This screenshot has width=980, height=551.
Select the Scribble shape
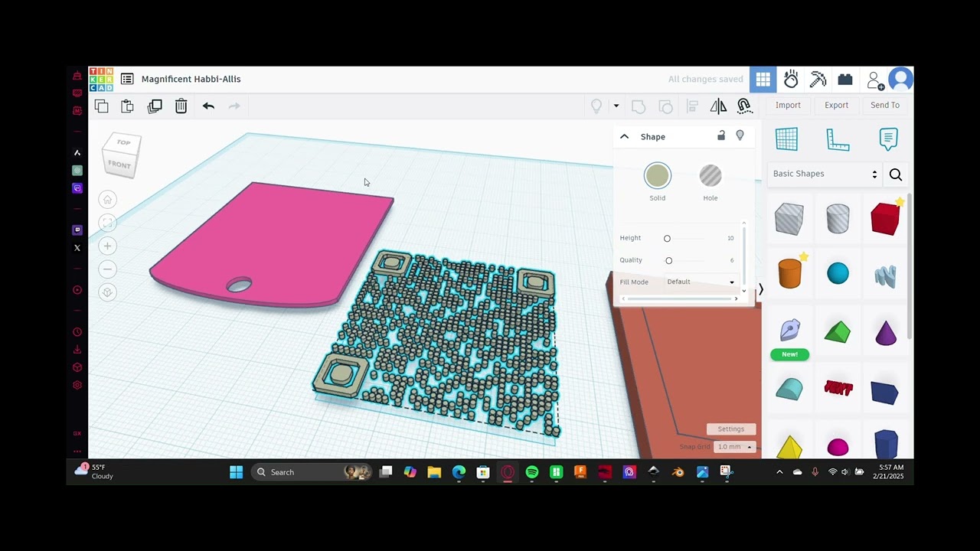885,275
